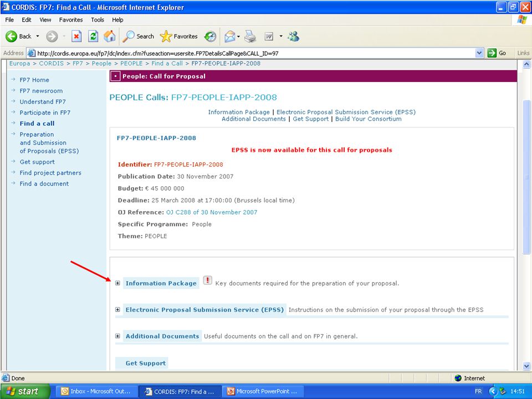The height and width of the screenshot is (399, 532).
Task: Click the square icon in People header bar
Action: [x=115, y=76]
